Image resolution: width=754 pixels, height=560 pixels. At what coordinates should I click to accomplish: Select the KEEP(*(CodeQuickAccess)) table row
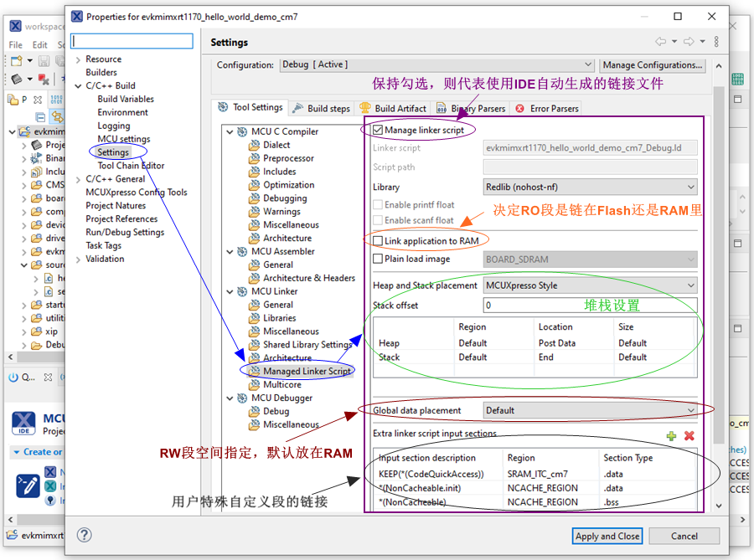[535, 474]
